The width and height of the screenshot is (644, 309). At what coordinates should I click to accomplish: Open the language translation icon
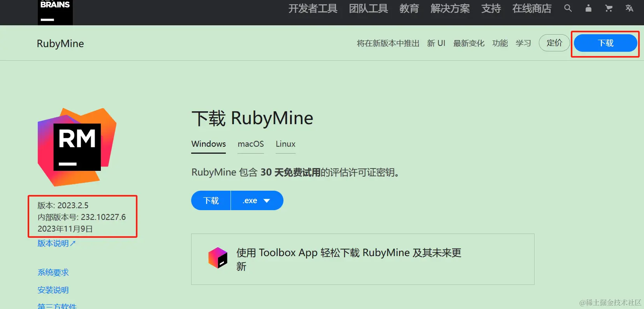pyautogui.click(x=629, y=8)
